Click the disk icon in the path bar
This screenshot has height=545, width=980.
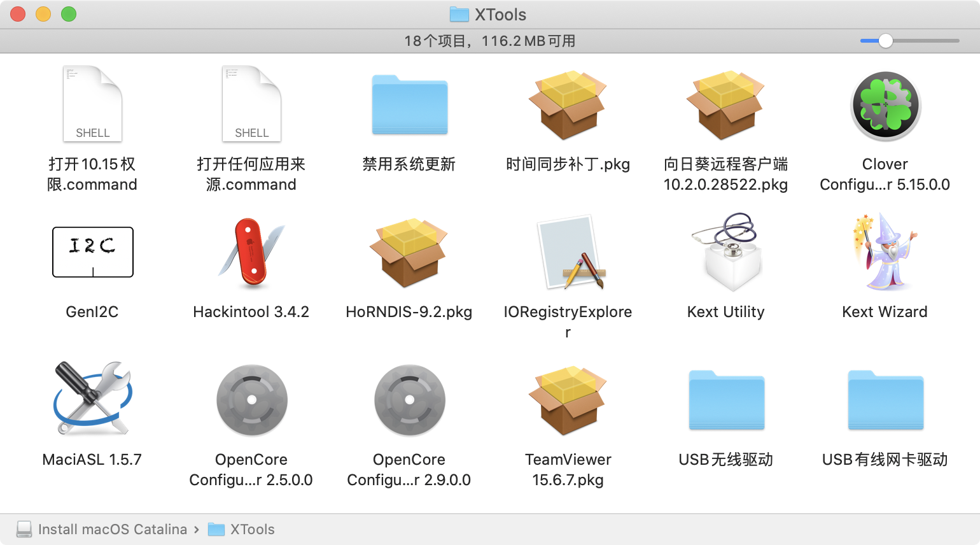(x=24, y=529)
